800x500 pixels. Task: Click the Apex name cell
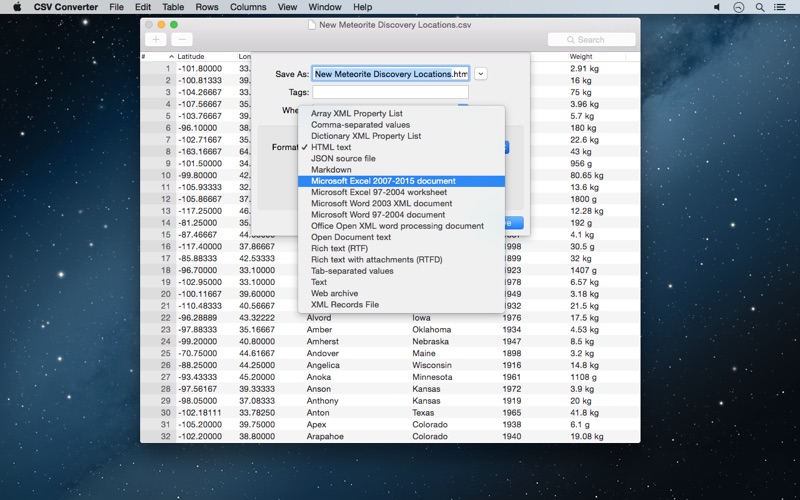(316, 424)
